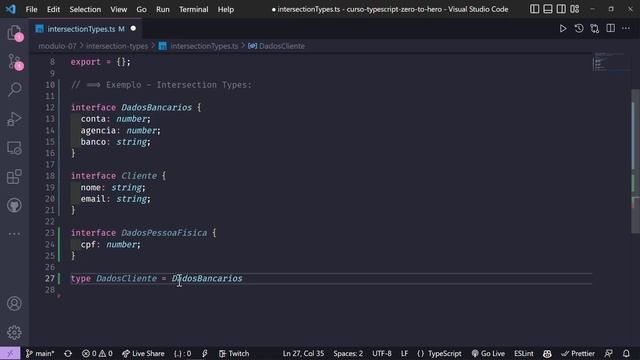Open the Go menu

141,9
